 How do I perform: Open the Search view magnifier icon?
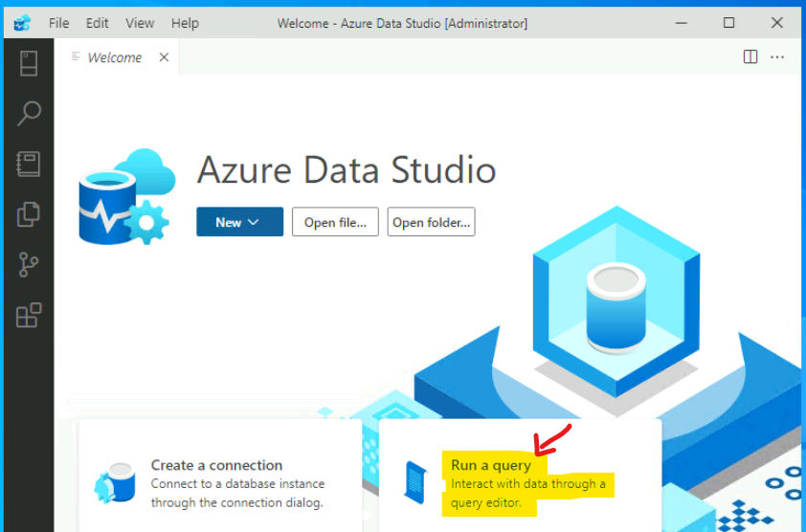pyautogui.click(x=29, y=113)
